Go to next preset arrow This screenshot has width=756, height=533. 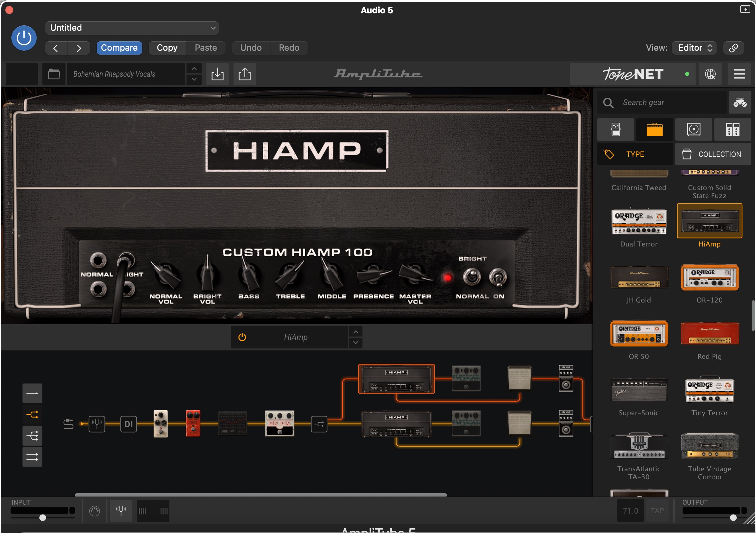[79, 48]
